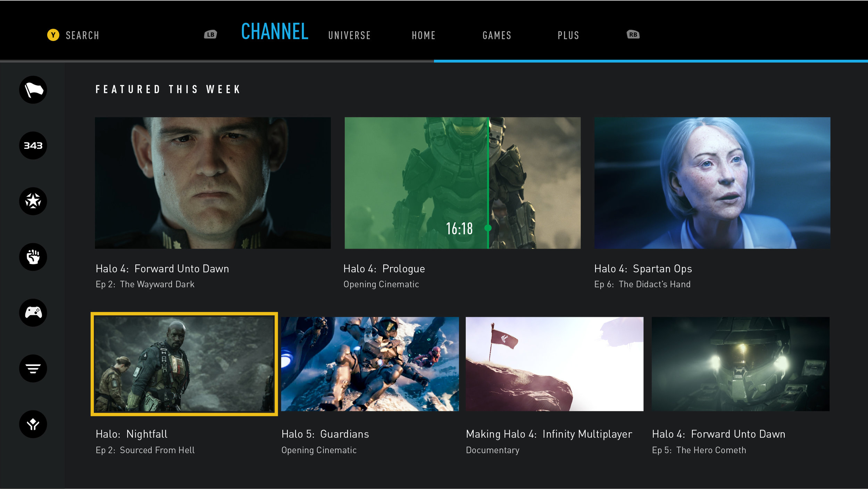868x489 pixels.
Task: Click the 'Halo 5: Guardians' title
Action: click(x=325, y=434)
